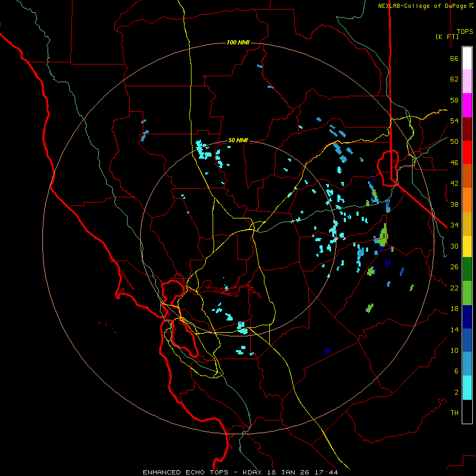Click the 50 NMI range ring label

(238, 140)
